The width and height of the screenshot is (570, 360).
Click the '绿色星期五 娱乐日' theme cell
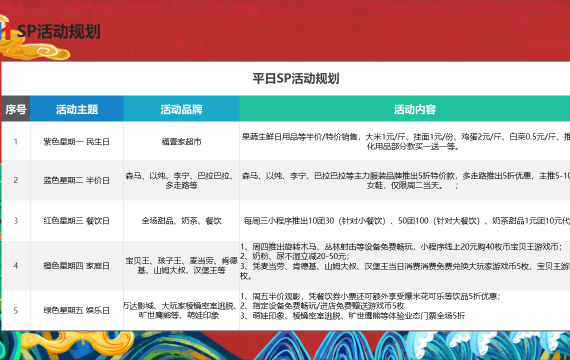click(77, 311)
